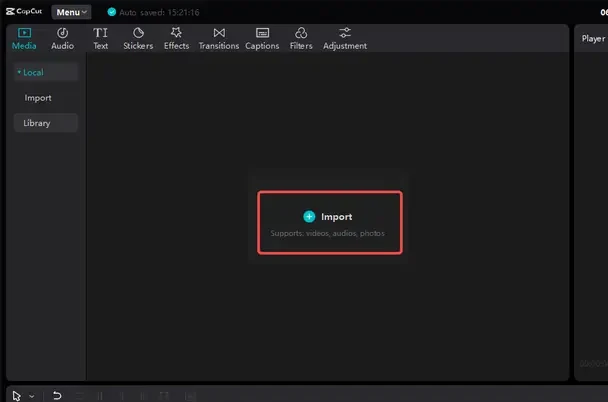
Task: Click the auto-saved green checkmark icon
Action: tap(112, 12)
